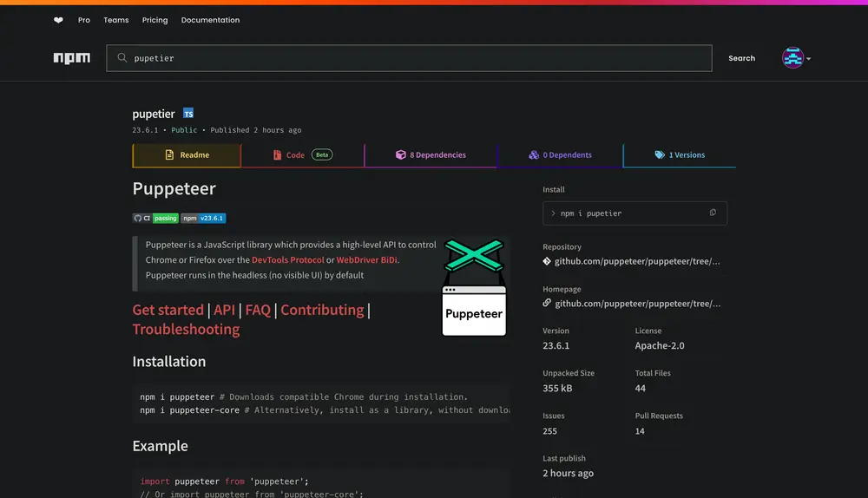The image size is (868, 498).
Task: Open the 1 Versions tab
Action: coord(680,155)
